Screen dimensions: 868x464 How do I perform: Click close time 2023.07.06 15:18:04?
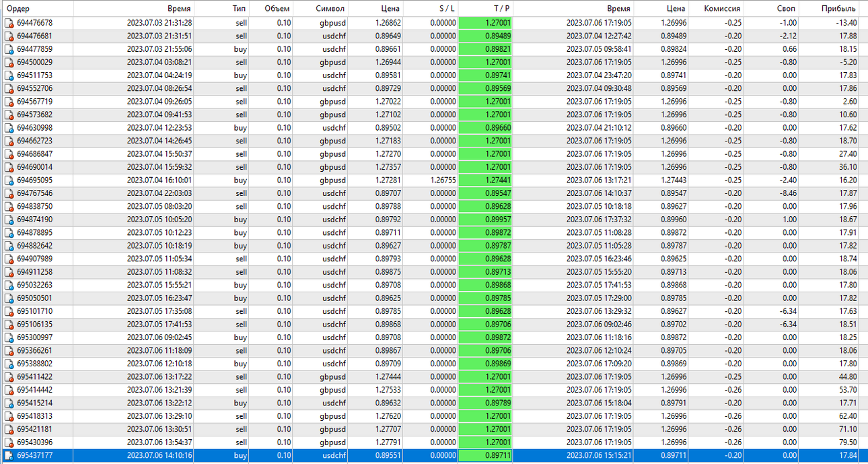599,403
